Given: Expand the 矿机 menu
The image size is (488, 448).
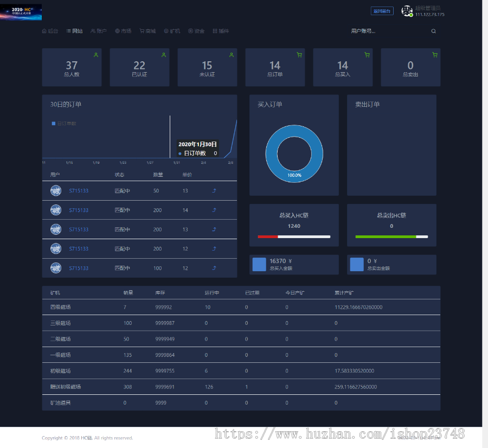Looking at the screenshot, I should [172, 31].
